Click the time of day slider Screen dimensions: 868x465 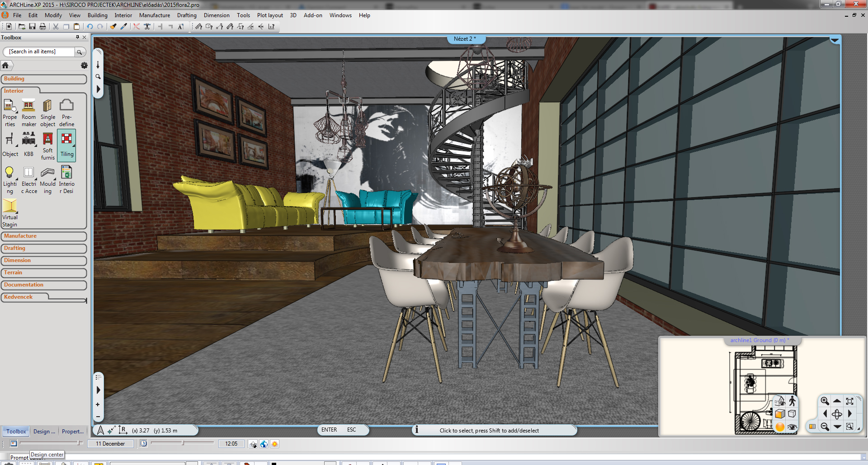[x=183, y=443]
